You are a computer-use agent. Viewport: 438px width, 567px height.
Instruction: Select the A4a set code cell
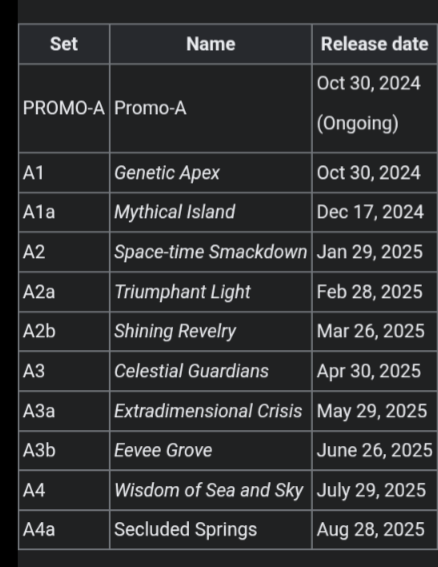[x=64, y=530]
